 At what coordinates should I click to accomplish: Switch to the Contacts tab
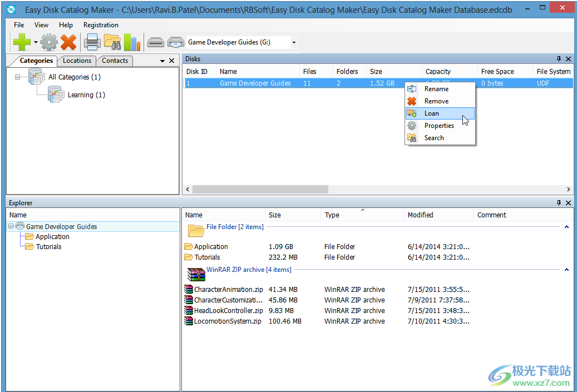pos(115,61)
